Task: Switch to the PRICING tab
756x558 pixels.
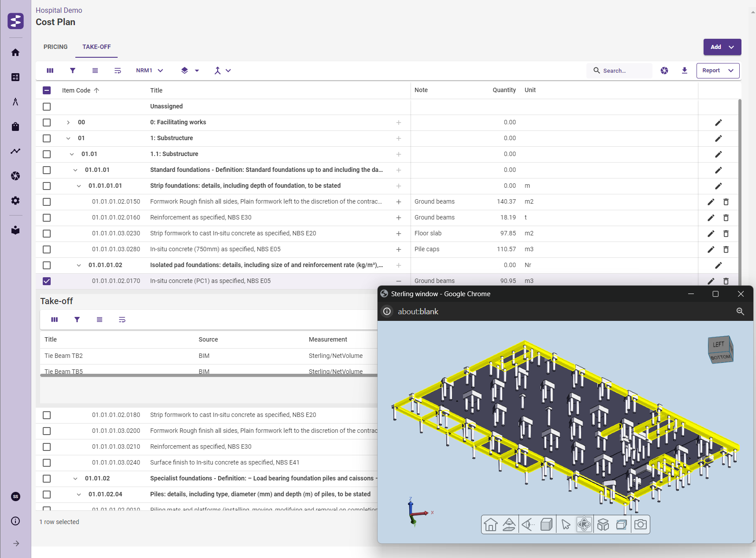Action: [x=56, y=47]
